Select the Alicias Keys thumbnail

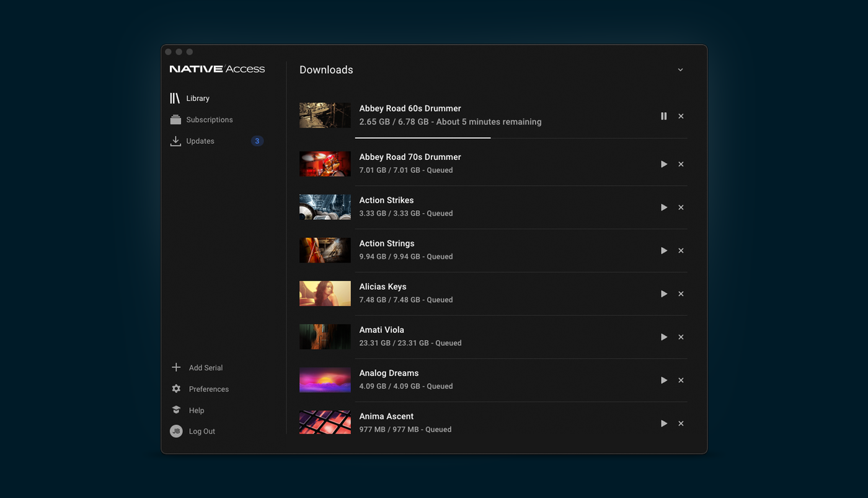coord(325,294)
